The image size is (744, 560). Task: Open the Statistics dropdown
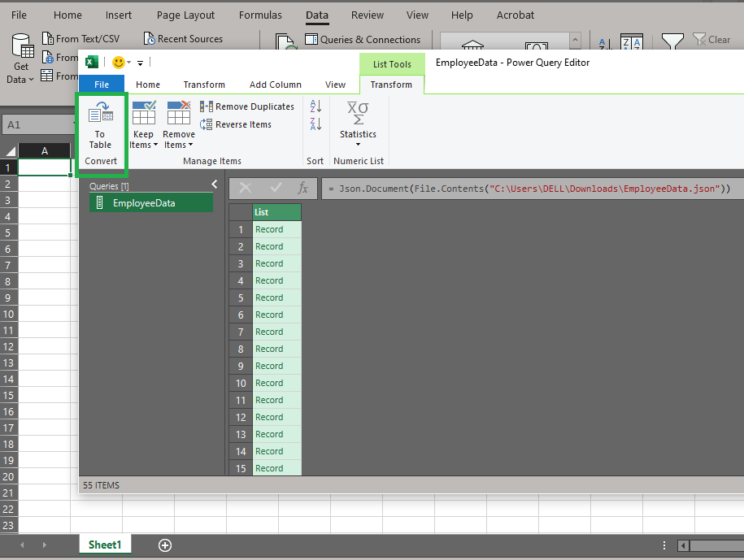(358, 124)
